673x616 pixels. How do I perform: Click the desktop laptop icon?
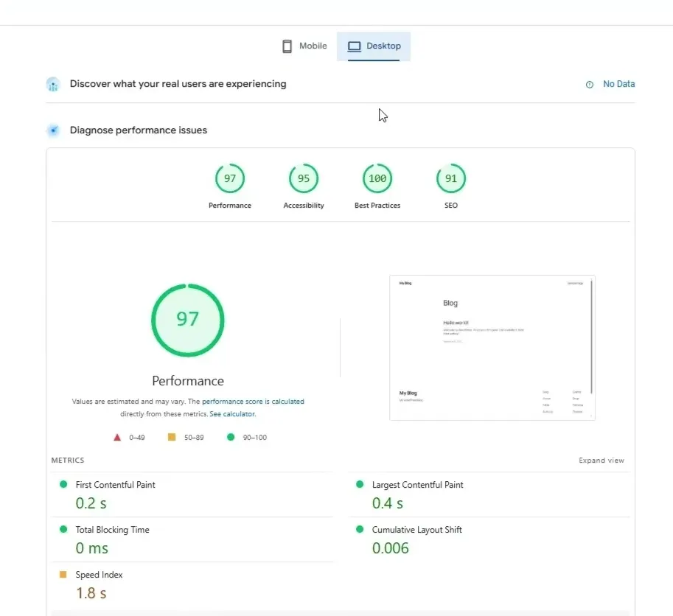(354, 46)
